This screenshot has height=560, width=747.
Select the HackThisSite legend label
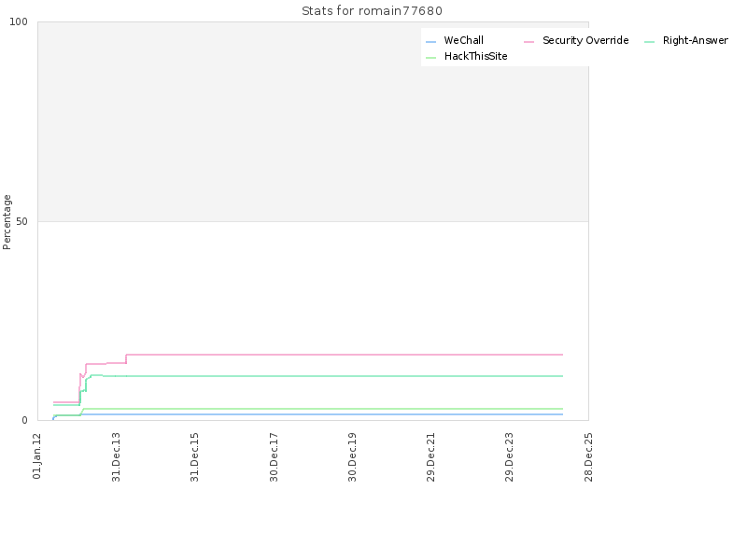tap(475, 56)
